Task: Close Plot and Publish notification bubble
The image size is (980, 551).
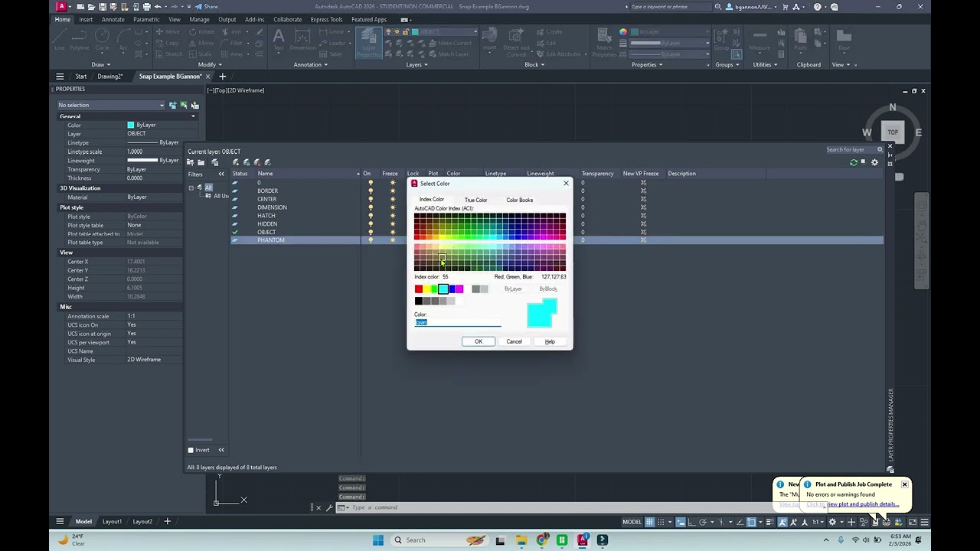Action: [904, 484]
